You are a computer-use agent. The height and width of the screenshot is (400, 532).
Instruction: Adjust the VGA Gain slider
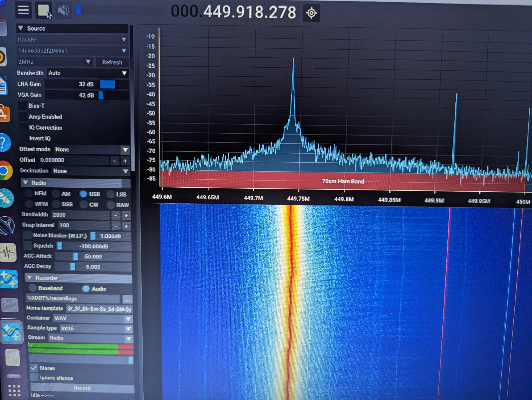pyautogui.click(x=87, y=95)
